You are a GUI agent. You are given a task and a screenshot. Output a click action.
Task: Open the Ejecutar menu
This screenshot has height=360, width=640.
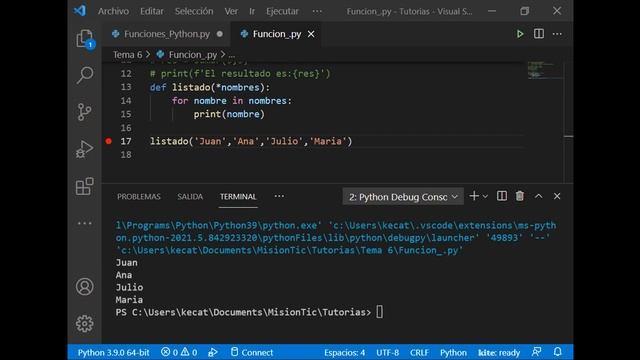[x=282, y=11]
